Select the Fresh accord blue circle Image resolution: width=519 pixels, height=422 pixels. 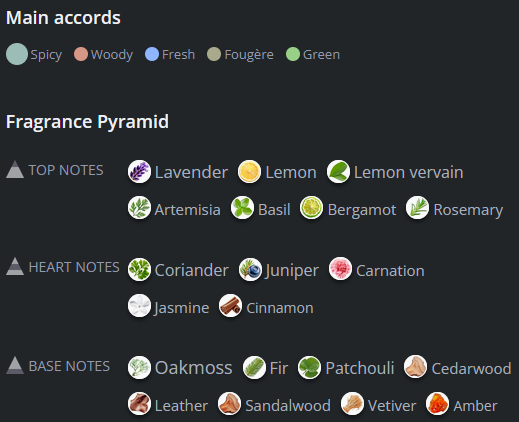coord(152,54)
